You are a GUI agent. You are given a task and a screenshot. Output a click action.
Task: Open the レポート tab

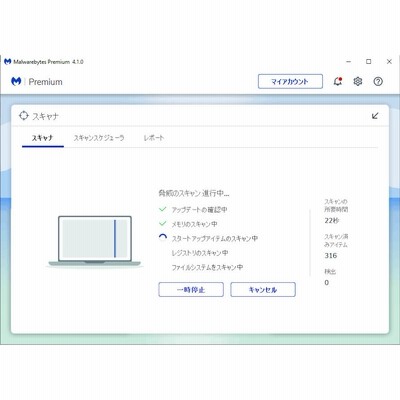(x=154, y=138)
